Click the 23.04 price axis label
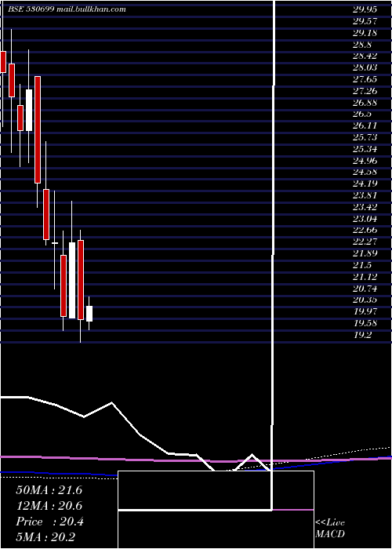Screen dimensions: 392x549 pos(365,219)
